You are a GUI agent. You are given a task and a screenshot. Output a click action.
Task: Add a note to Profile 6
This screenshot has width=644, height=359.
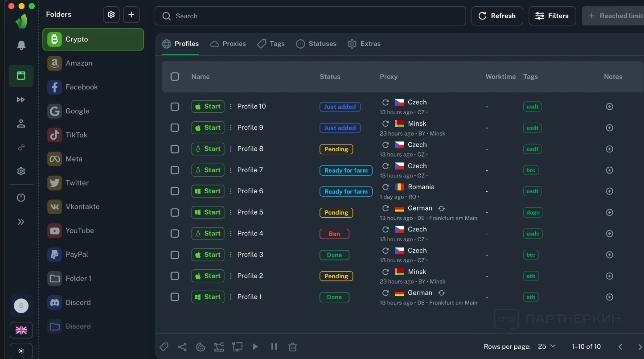coord(609,191)
